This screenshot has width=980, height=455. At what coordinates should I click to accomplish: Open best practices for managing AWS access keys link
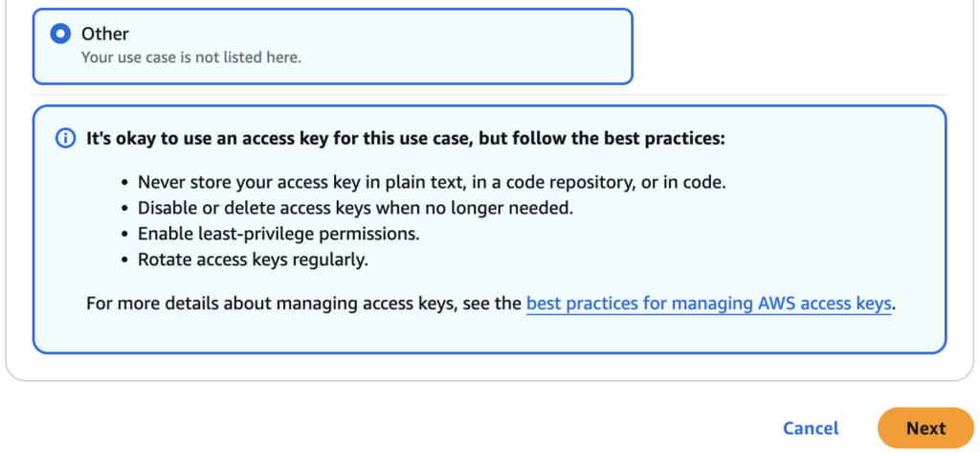tap(709, 305)
